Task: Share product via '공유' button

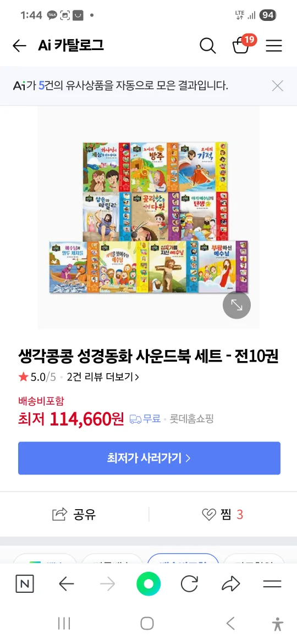Action: pos(74,514)
